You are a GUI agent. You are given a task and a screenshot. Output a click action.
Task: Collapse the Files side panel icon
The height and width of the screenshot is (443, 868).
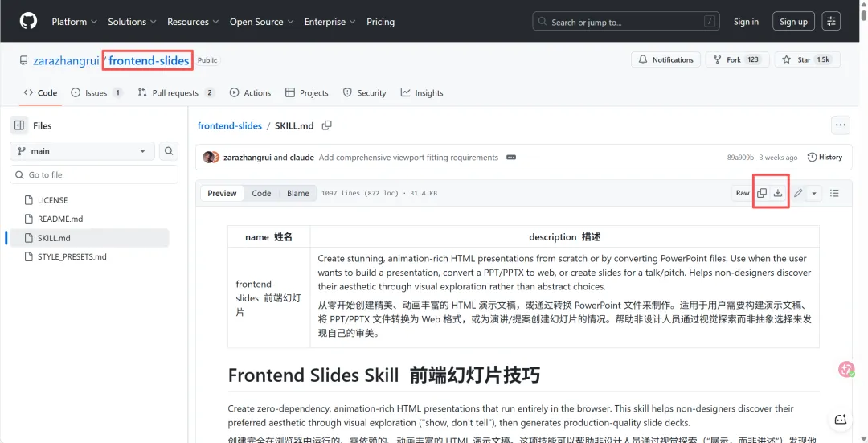(18, 125)
